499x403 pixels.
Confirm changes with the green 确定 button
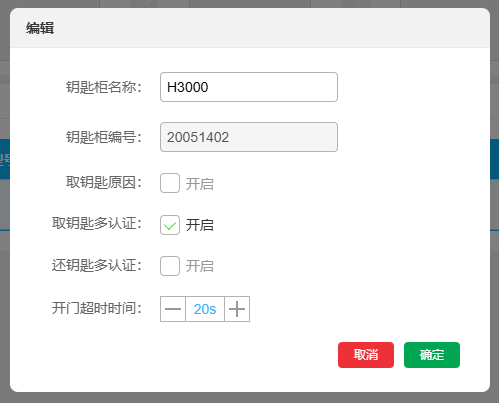click(432, 355)
